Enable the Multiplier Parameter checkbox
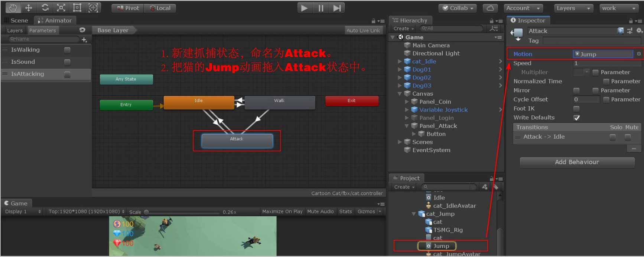This screenshot has height=257, width=644. tap(595, 72)
